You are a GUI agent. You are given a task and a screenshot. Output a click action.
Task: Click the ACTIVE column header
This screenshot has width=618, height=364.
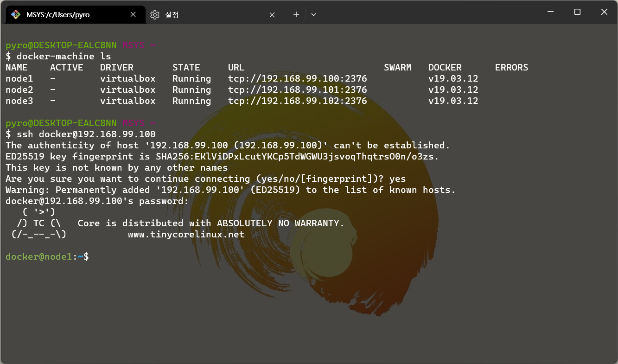67,67
